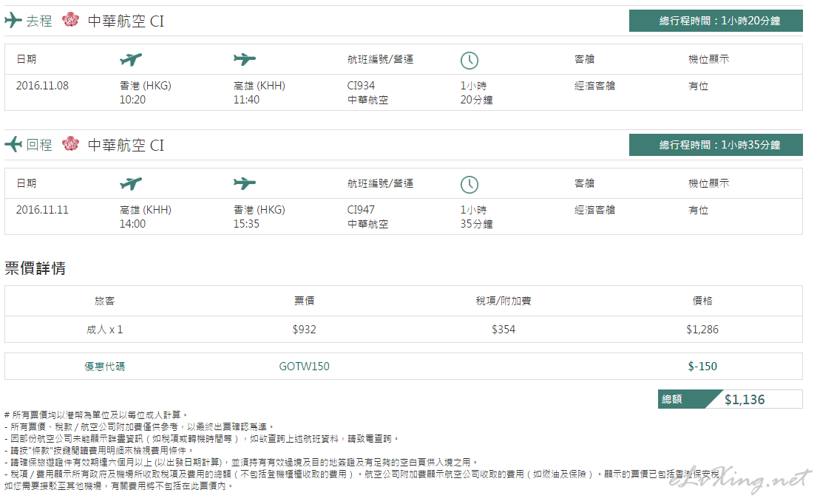Click the outbound flight plane icon beside 去程

13,21
